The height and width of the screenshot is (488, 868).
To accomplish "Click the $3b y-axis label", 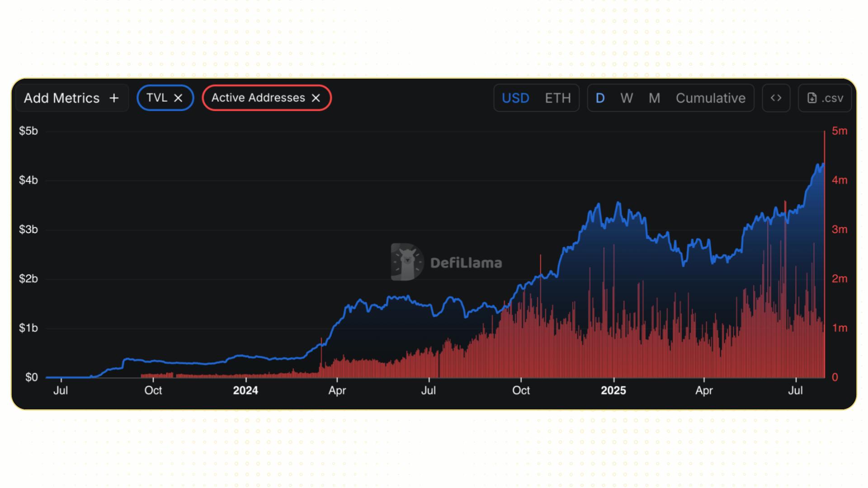I will tap(28, 230).
